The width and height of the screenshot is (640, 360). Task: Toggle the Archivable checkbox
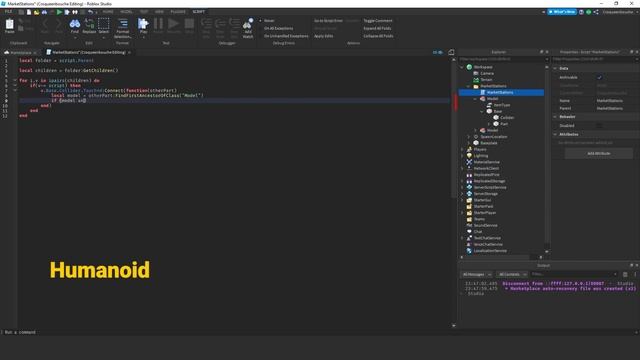(x=599, y=78)
